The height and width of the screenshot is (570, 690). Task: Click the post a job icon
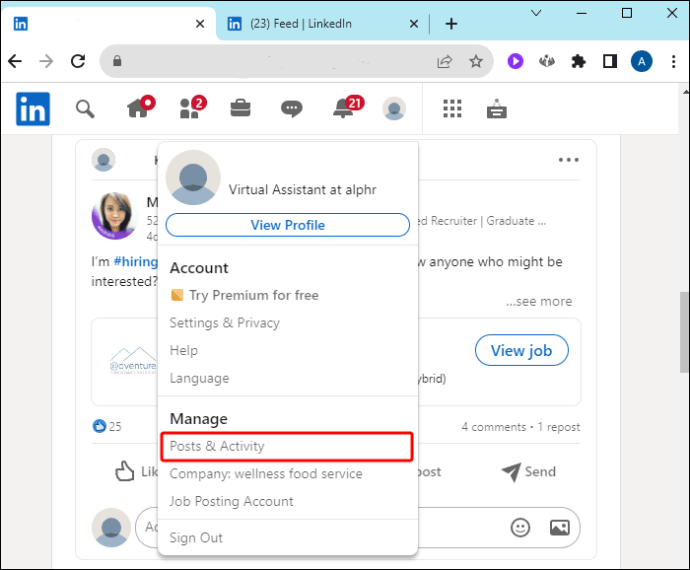(x=496, y=109)
